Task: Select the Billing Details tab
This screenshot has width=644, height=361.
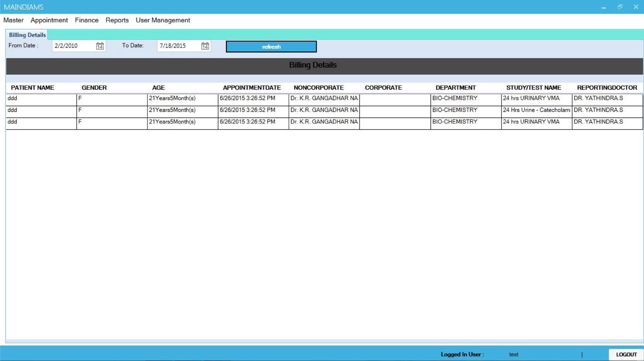Action: click(27, 35)
